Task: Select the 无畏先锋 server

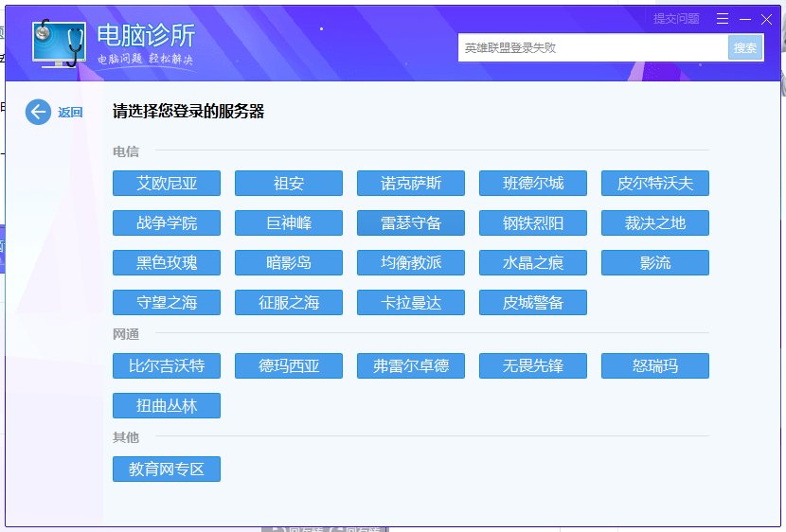Action: coord(533,366)
